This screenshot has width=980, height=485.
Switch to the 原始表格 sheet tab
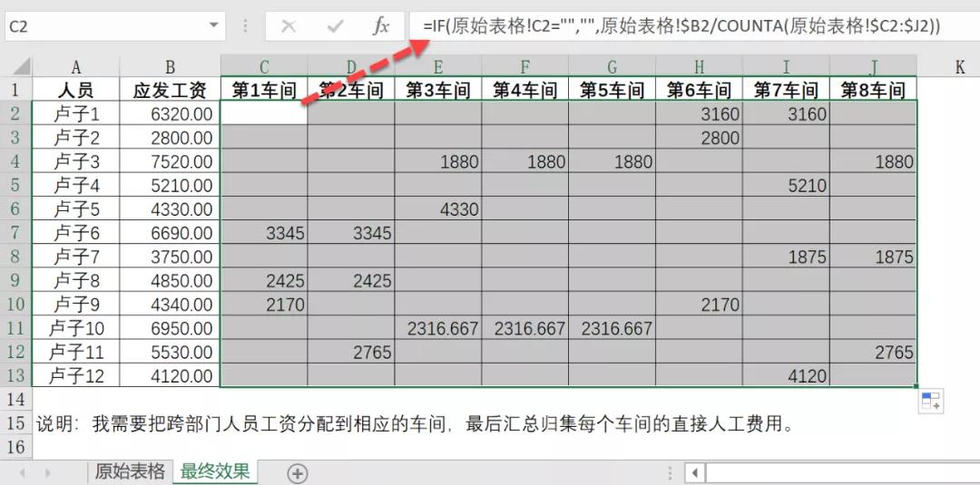(x=130, y=471)
